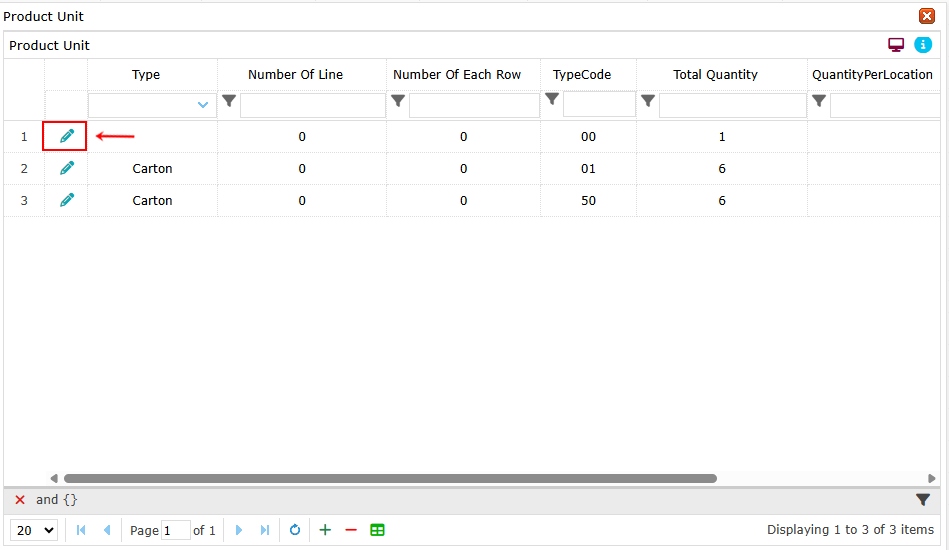This screenshot has height=550, width=949.
Task: Edit the Carton row with TypeCode 01
Action: [67, 168]
